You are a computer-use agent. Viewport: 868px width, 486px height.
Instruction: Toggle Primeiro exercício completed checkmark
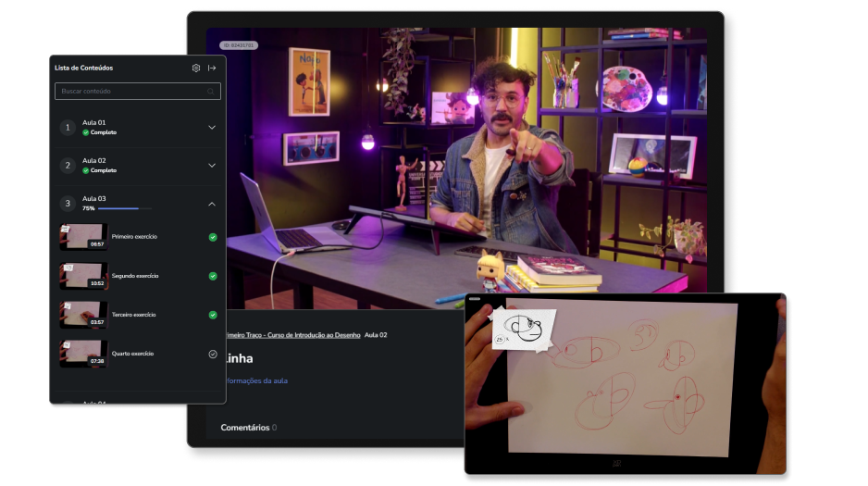213,238
